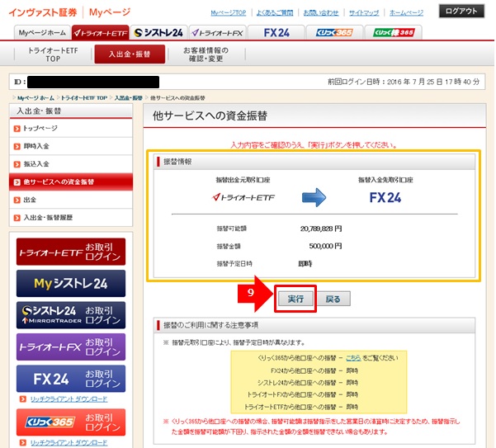Open the MyページTOP link
This screenshot has width=496, height=448.
pos(229,12)
